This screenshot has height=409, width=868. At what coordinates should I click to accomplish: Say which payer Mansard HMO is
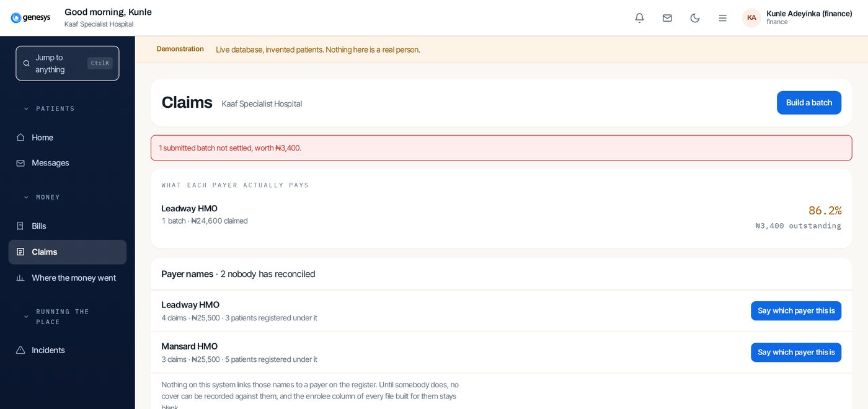(796, 353)
